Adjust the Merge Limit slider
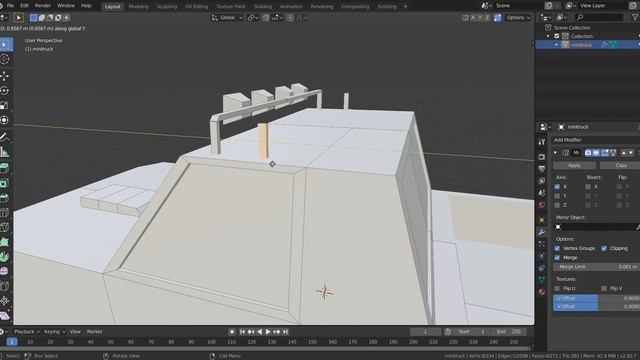This screenshot has width=640, height=360. tap(596, 267)
